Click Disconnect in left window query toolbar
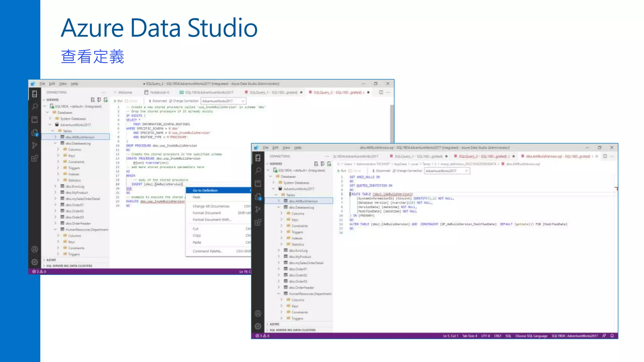The image size is (644, 362). (158, 101)
